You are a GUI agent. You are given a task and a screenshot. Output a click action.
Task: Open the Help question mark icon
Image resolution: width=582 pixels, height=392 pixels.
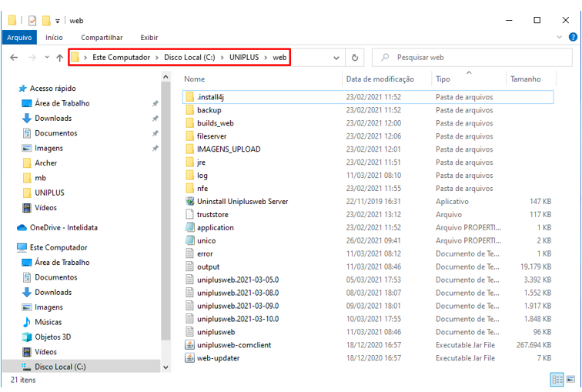tap(574, 37)
